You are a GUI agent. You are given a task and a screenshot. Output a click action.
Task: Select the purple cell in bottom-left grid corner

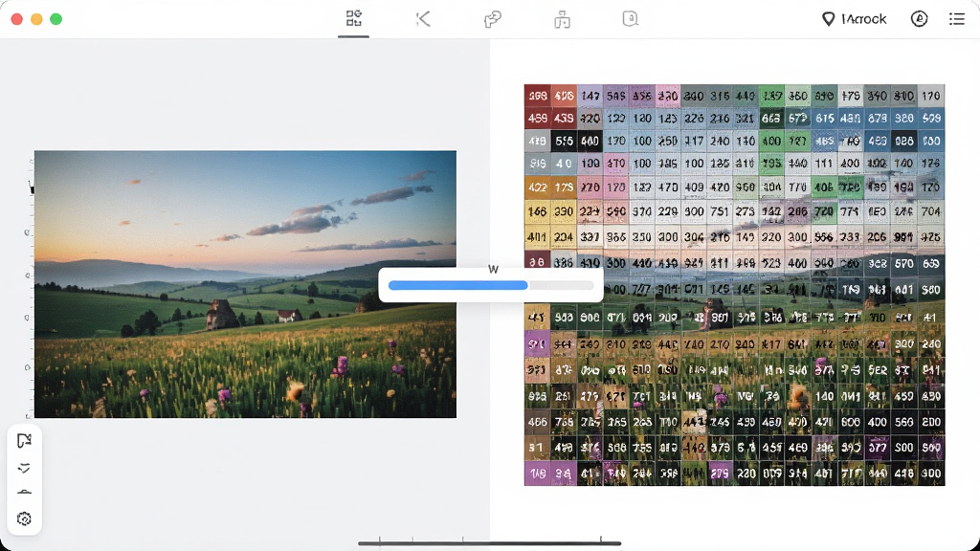click(x=538, y=474)
